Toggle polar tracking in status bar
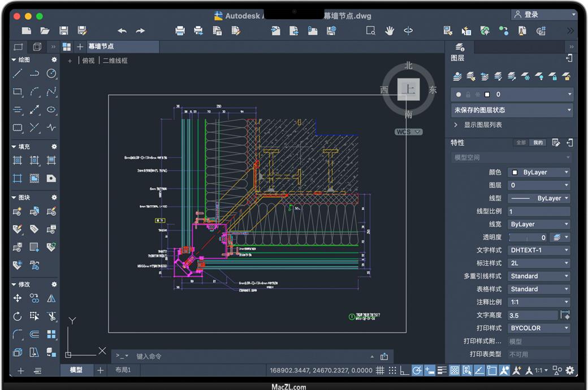 [x=417, y=371]
